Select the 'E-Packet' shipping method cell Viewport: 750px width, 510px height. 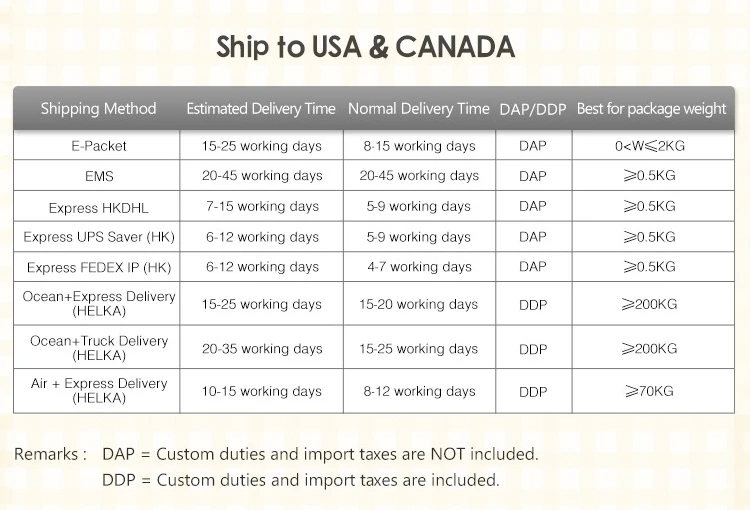point(98,146)
